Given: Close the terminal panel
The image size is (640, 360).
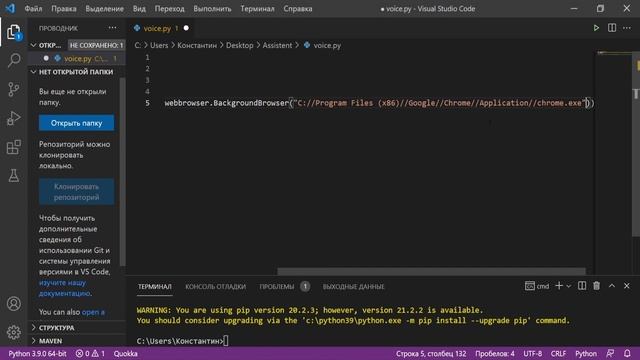Looking at the screenshot, I should (627, 286).
